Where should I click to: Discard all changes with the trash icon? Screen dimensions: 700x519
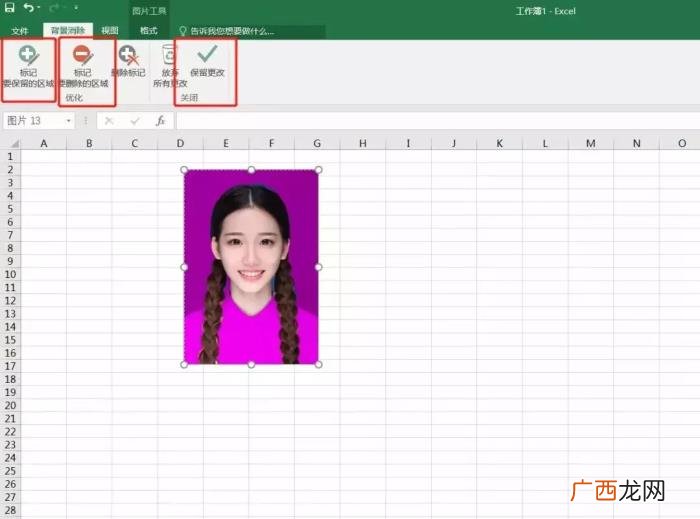169,66
